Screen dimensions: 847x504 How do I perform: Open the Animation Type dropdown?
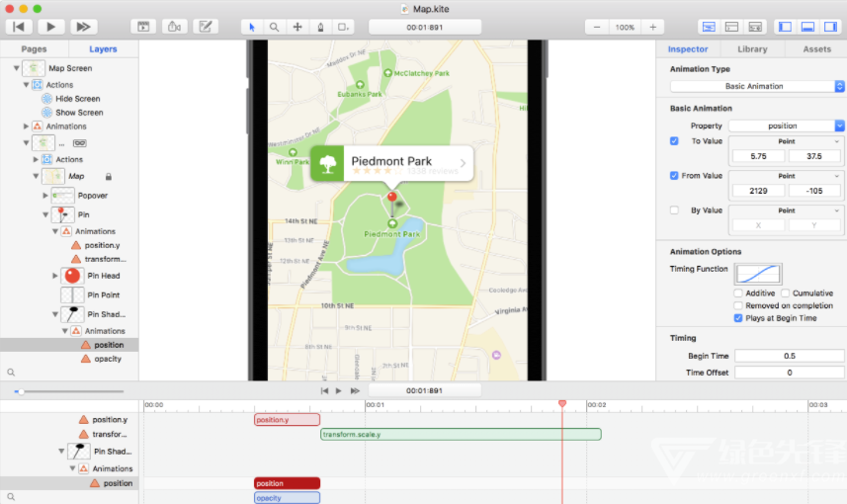tap(757, 86)
